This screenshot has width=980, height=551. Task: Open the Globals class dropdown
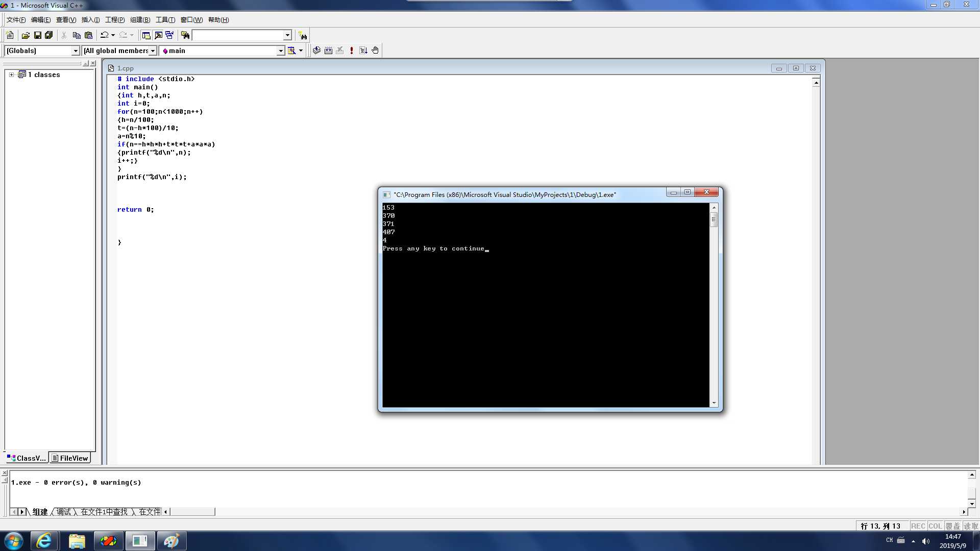76,51
